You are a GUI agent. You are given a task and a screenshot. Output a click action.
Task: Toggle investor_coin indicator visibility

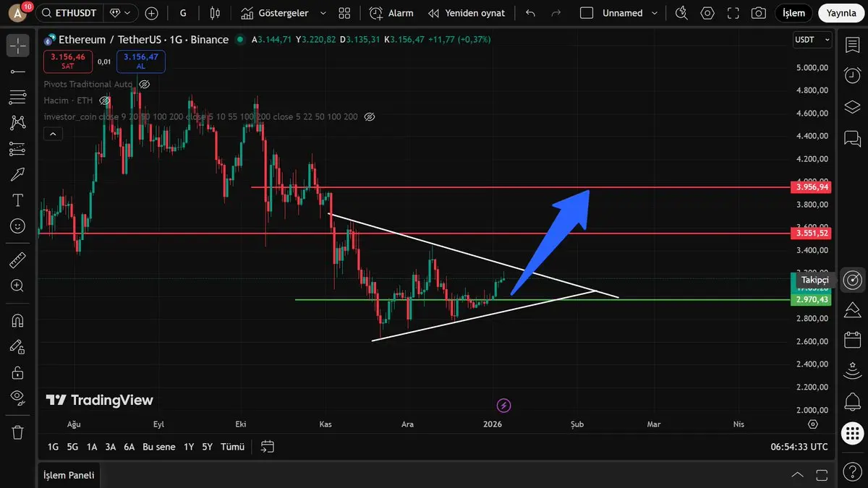[x=370, y=116]
